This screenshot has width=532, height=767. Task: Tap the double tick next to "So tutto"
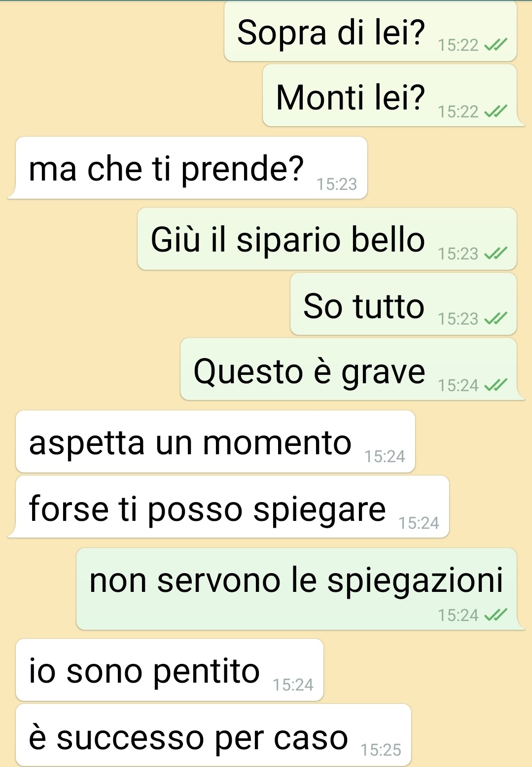[495, 319]
